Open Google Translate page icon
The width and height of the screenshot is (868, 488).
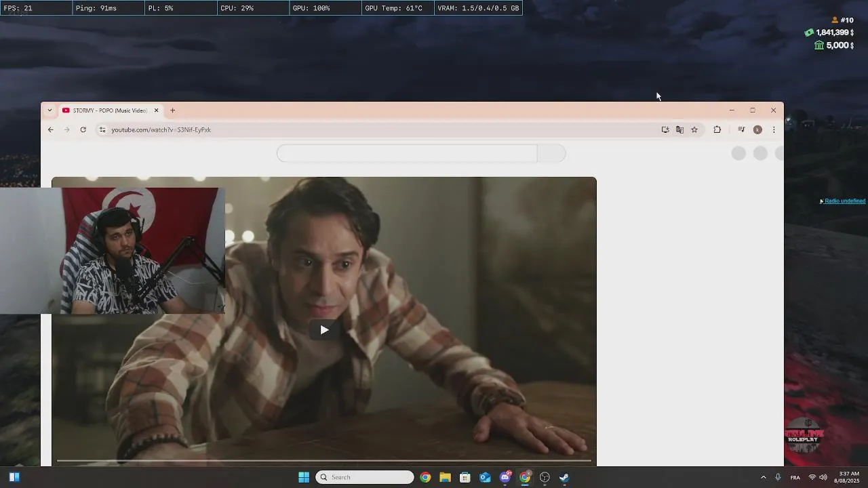[x=679, y=129]
